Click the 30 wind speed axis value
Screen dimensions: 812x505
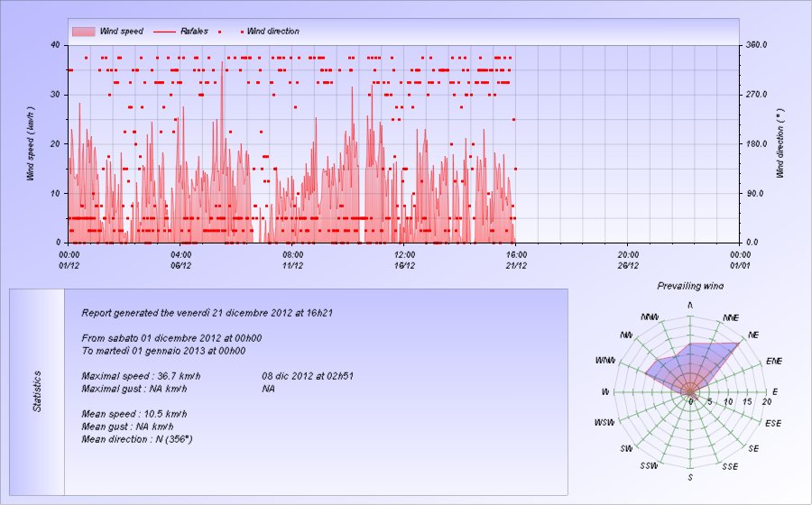55,95
